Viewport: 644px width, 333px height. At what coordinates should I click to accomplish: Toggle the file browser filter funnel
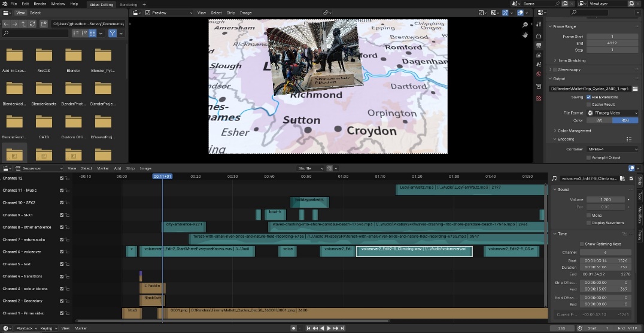coord(112,34)
